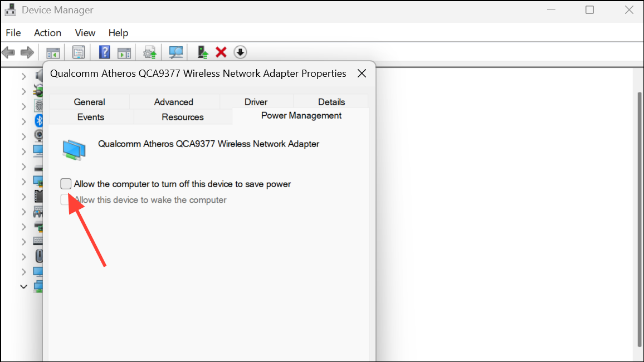Select the webcam icon in the device tree

click(39, 135)
